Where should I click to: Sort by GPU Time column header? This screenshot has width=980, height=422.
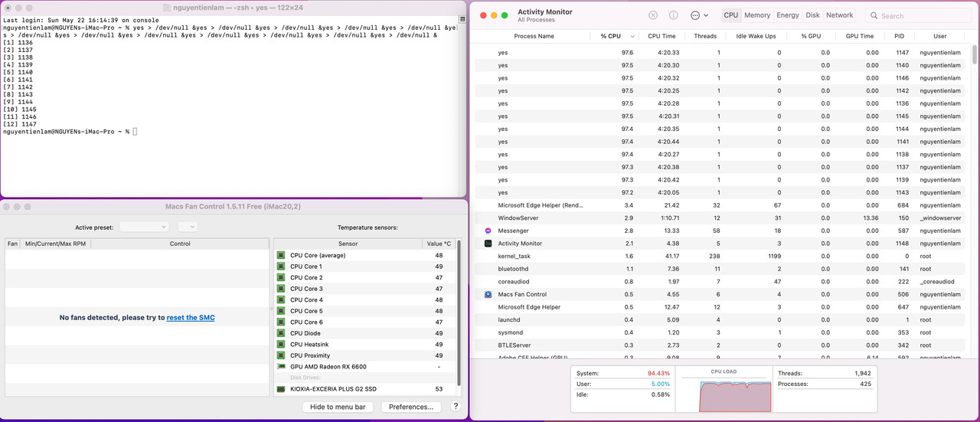point(859,36)
